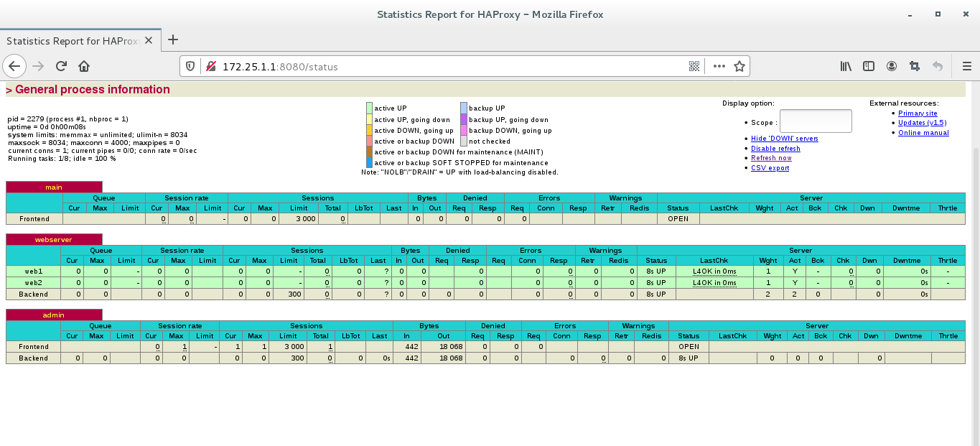The image size is (980, 446).
Task: Click the Scope text input field
Action: pyautogui.click(x=816, y=121)
